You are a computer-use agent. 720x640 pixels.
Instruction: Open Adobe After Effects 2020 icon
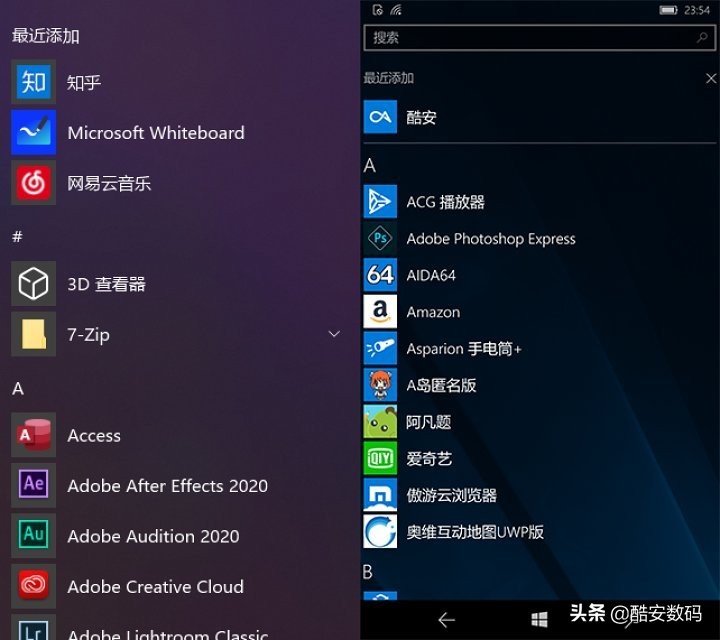(34, 485)
